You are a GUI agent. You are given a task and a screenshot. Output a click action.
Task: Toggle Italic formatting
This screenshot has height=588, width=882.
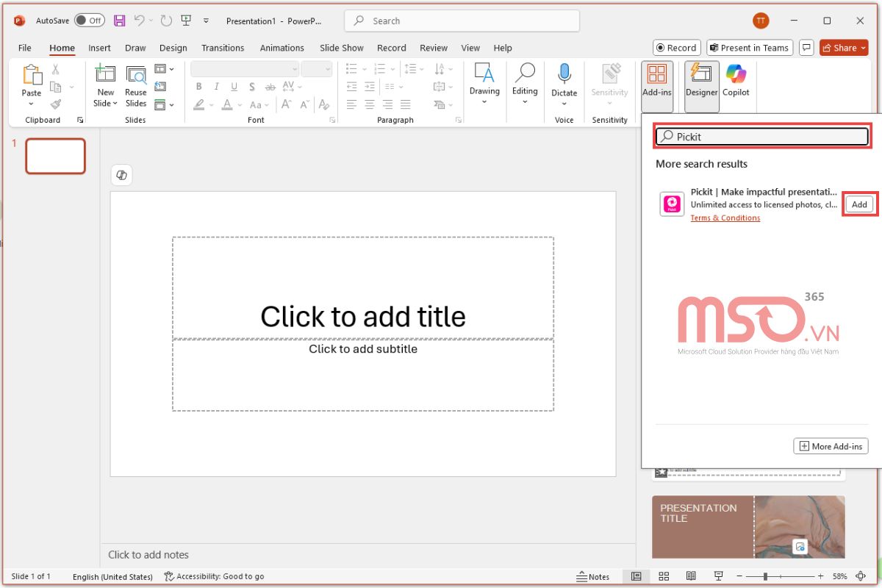[216, 87]
